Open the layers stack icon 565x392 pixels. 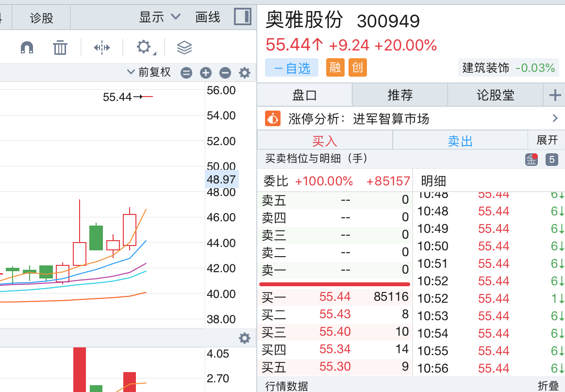(x=184, y=48)
